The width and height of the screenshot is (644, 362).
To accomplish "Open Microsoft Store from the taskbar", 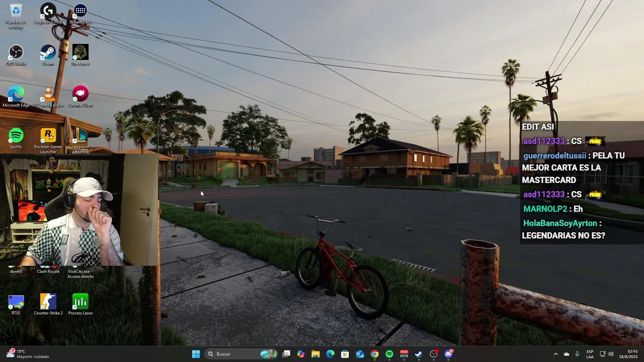I will (345, 354).
